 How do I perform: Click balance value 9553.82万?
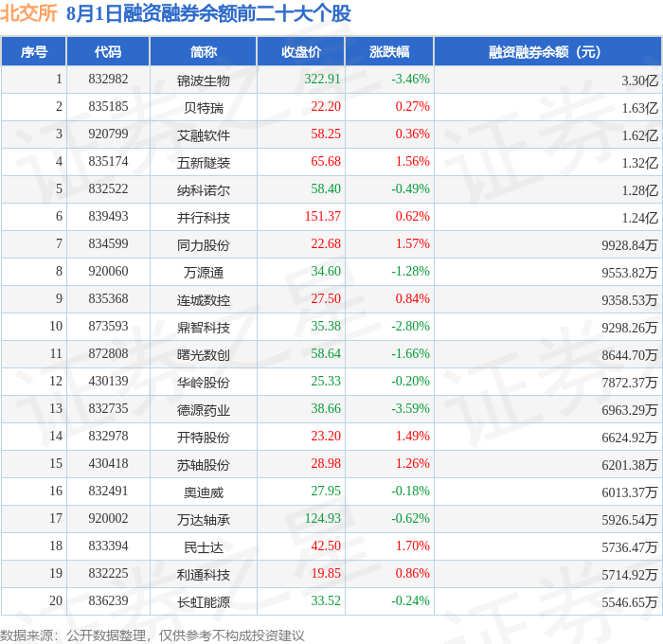coord(630,273)
